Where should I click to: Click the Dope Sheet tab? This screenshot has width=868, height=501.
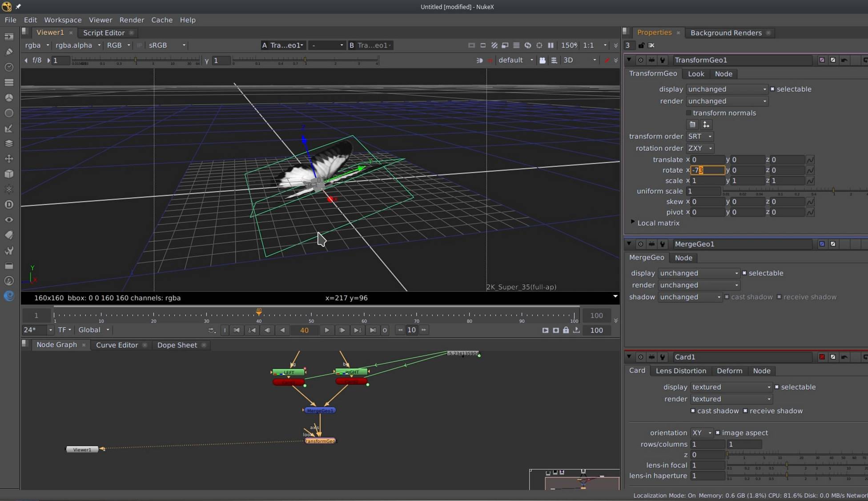click(177, 344)
